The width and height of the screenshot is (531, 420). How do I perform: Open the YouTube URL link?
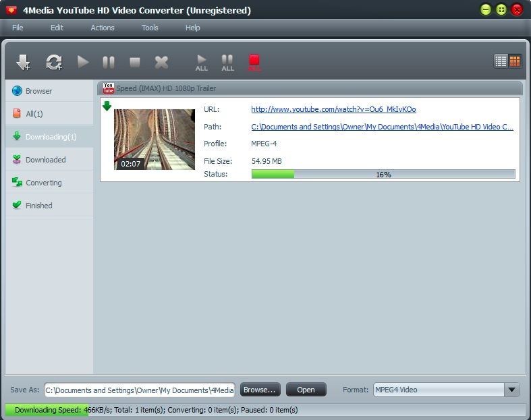tap(333, 109)
